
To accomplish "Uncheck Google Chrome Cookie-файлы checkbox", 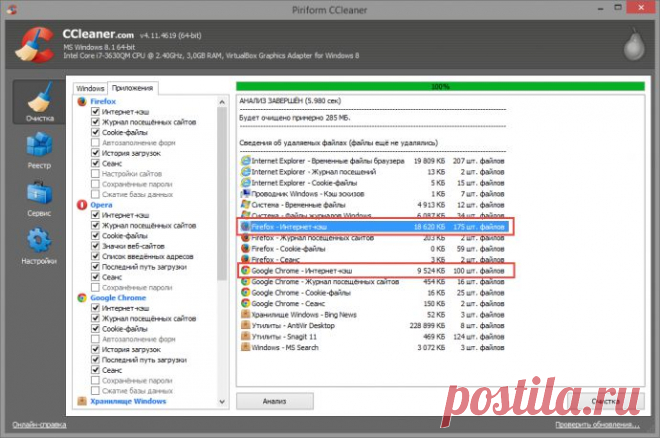I will [x=96, y=329].
